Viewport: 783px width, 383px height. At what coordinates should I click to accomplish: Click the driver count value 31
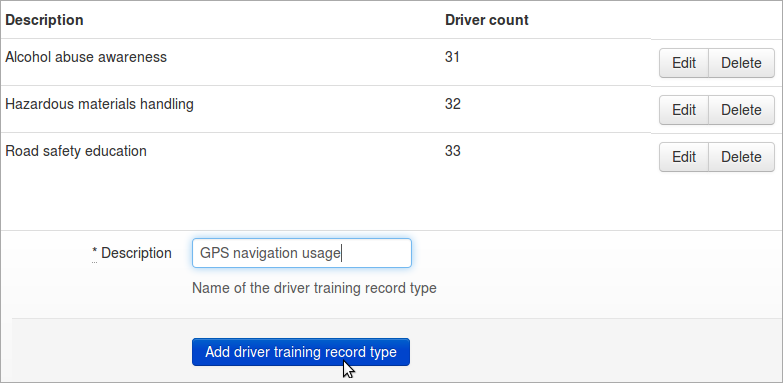[x=452, y=57]
